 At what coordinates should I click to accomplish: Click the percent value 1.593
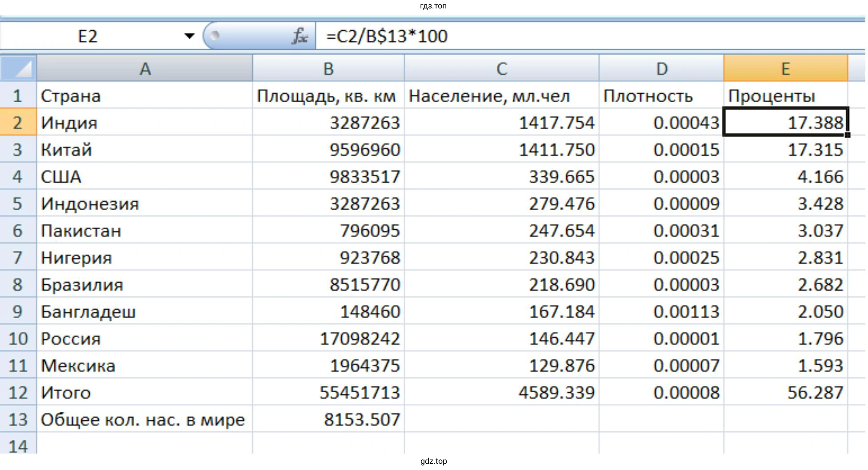click(786, 366)
